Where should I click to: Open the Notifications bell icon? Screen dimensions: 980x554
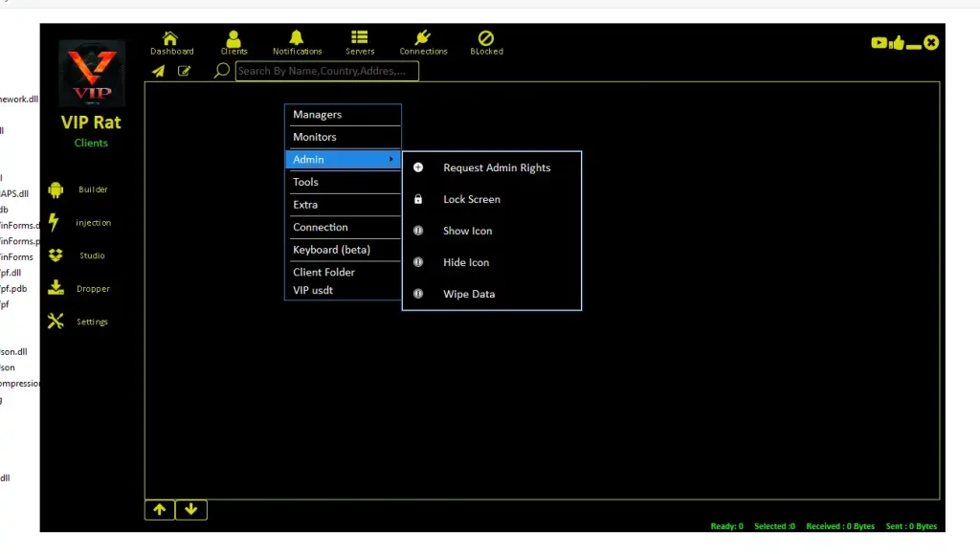(x=297, y=38)
